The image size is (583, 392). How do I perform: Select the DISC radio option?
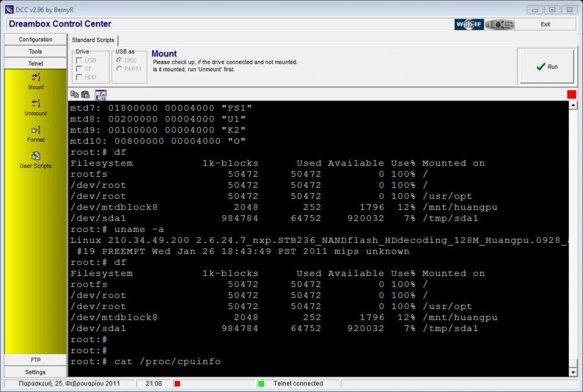tap(119, 60)
